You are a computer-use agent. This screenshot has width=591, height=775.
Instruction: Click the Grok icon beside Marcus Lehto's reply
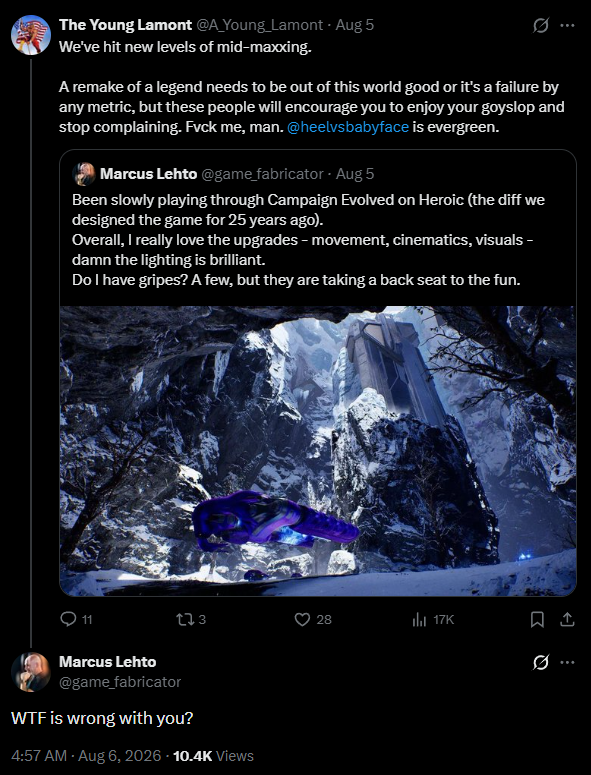541,662
